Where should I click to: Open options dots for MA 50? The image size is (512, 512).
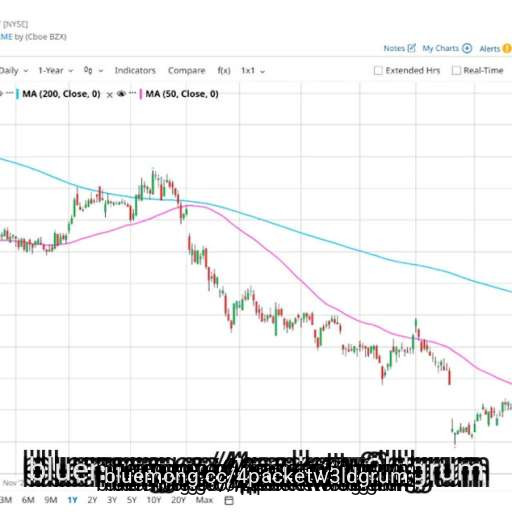tap(133, 93)
